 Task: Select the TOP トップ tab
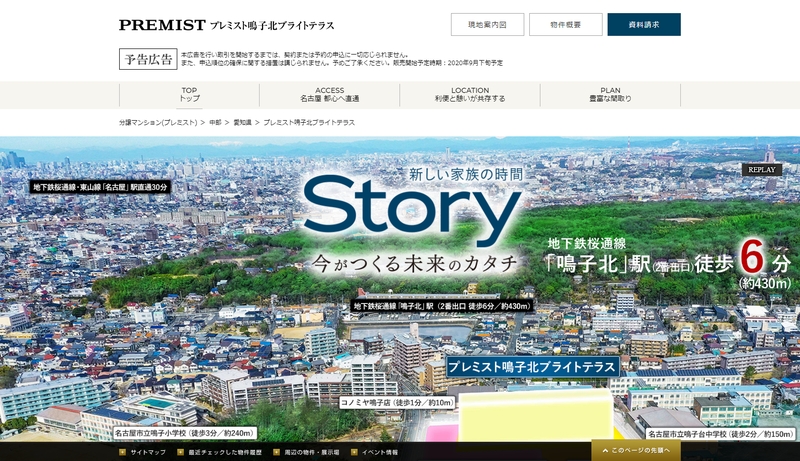click(x=189, y=94)
